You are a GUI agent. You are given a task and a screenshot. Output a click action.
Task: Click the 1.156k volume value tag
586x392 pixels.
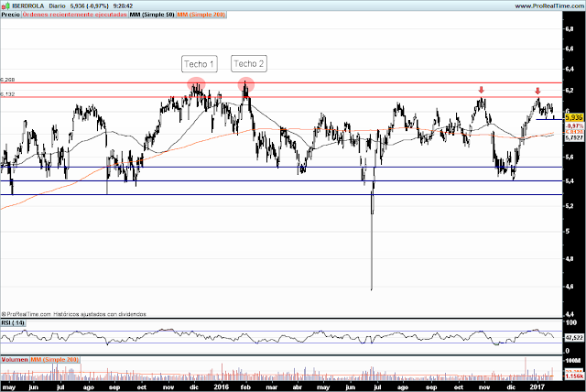[574, 376]
